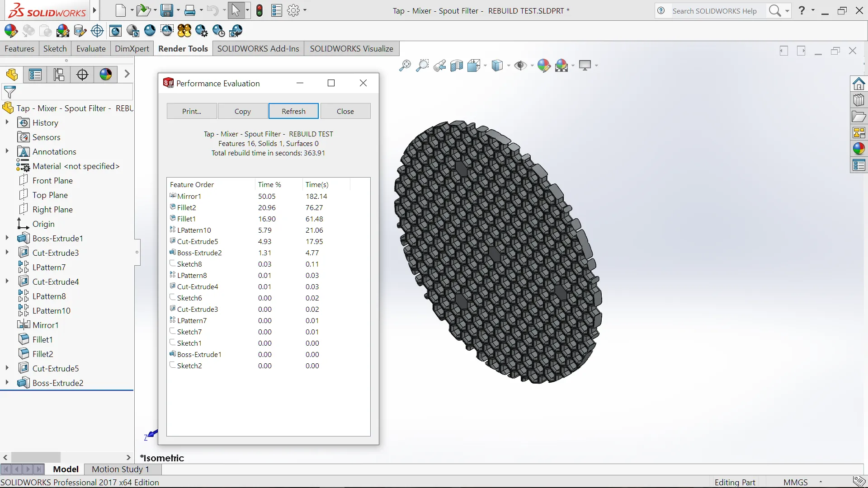Image resolution: width=868 pixels, height=488 pixels.
Task: Open the ConfigurationManager tab icon
Action: [59, 75]
